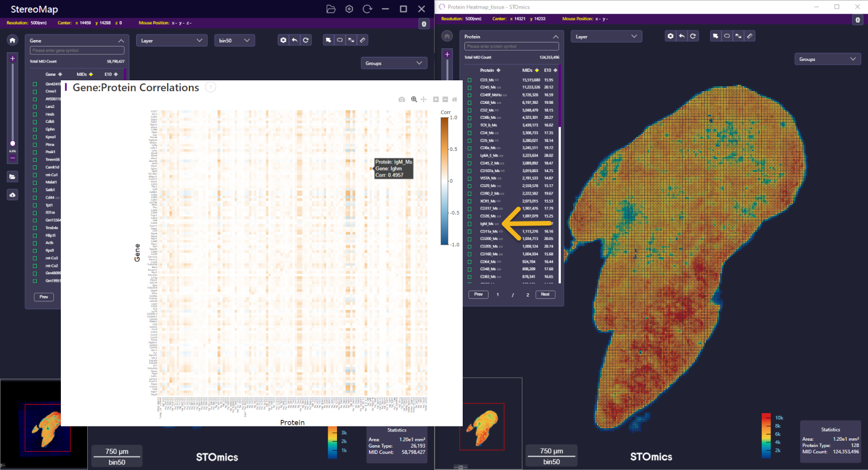Select the lasso tool in StereoMap toolbar
This screenshot has height=470, width=868.
coord(340,40)
